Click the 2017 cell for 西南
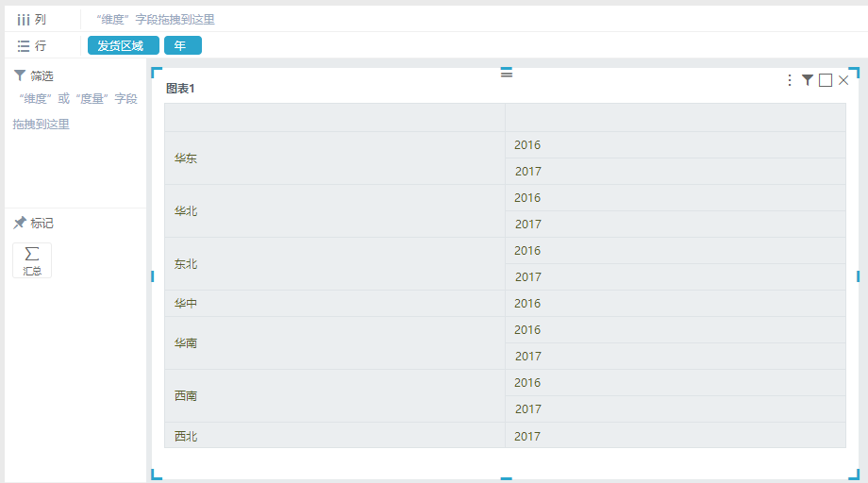This screenshot has height=483, width=868. pyautogui.click(x=676, y=408)
